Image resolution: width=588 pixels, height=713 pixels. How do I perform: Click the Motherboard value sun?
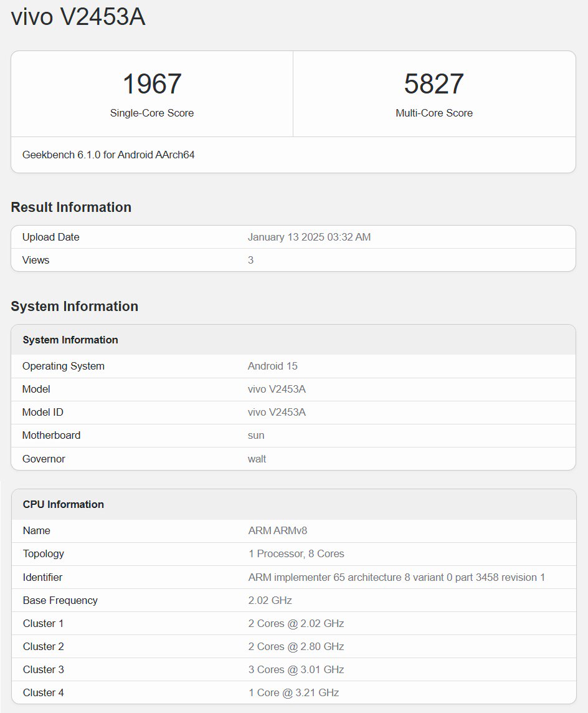tap(255, 435)
